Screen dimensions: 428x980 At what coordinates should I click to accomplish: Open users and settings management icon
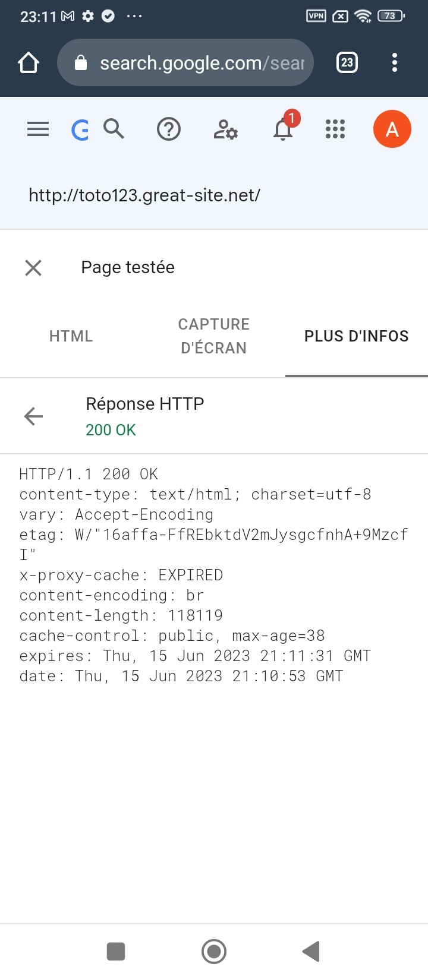(225, 129)
